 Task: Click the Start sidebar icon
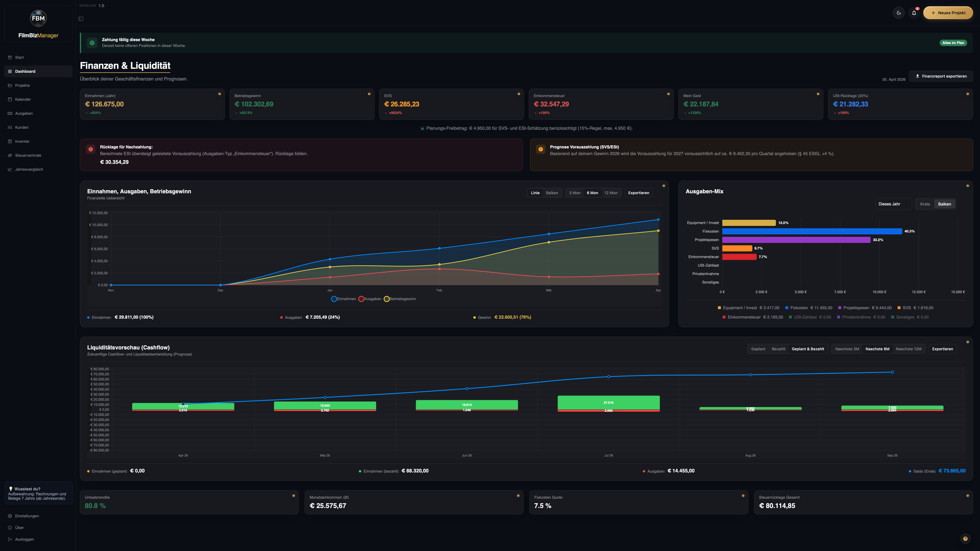[x=10, y=57]
